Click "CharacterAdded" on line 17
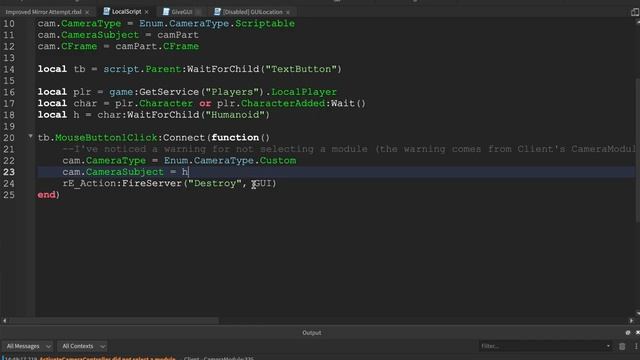640x360 pixels. [283, 104]
